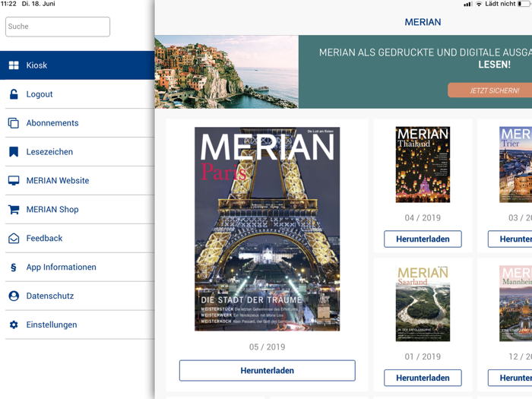Open the MERIAN Saarland cover
Screen dimensions: 532x399
tap(423, 304)
